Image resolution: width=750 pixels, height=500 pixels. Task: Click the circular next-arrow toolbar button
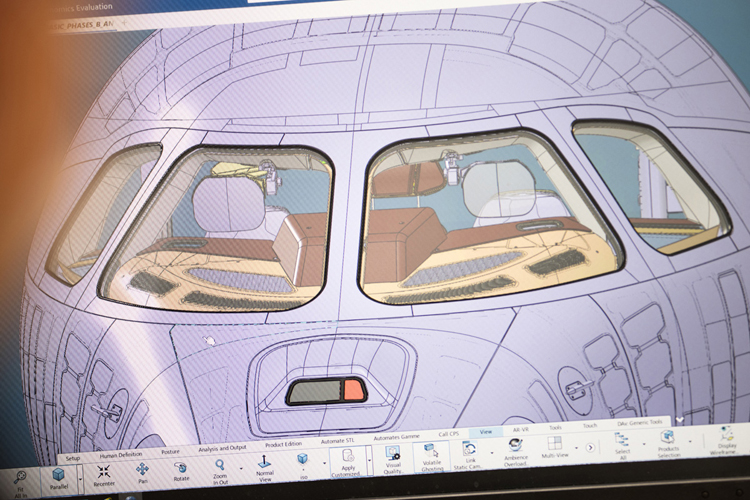pos(590,447)
